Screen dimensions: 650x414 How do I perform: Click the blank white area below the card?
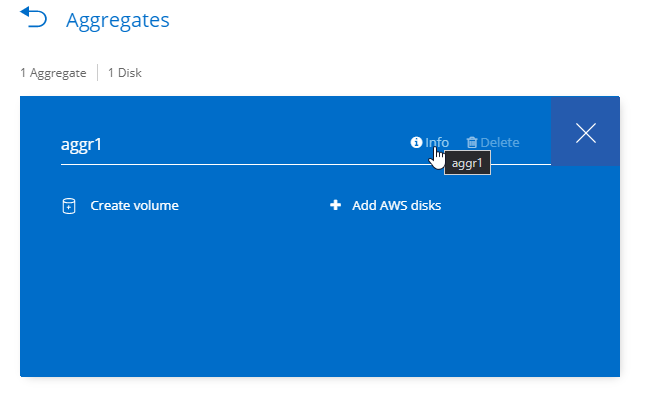[320, 396]
